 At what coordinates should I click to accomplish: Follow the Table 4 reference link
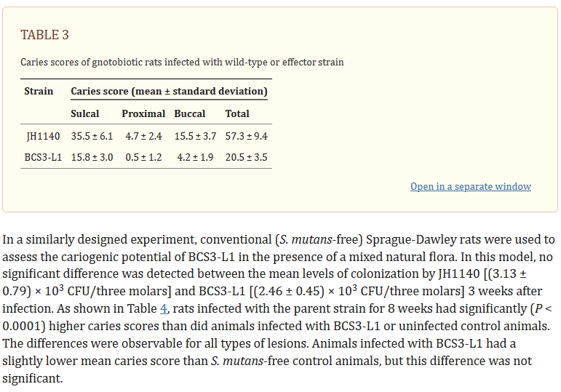tap(164, 308)
